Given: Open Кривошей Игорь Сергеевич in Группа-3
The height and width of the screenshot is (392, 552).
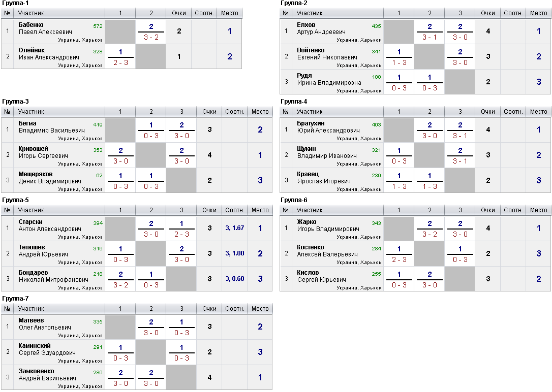Looking at the screenshot, I should [43, 152].
